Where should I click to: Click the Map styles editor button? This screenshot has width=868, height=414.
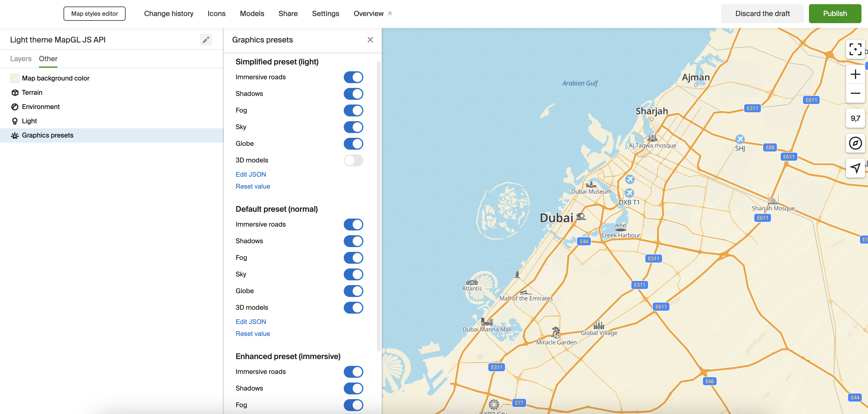point(94,13)
